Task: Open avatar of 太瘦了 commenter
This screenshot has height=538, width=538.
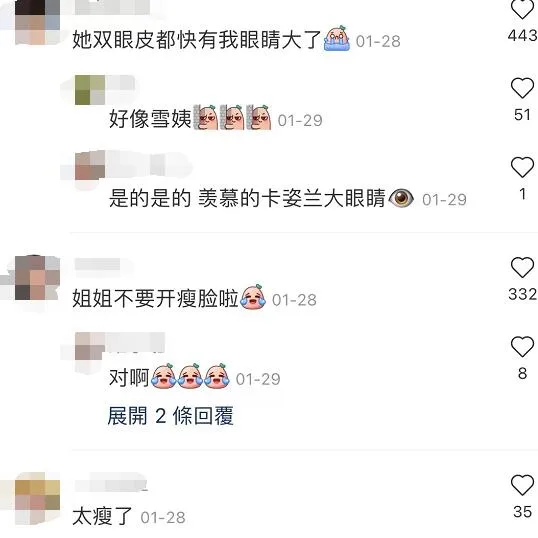Action: pyautogui.click(x=37, y=498)
